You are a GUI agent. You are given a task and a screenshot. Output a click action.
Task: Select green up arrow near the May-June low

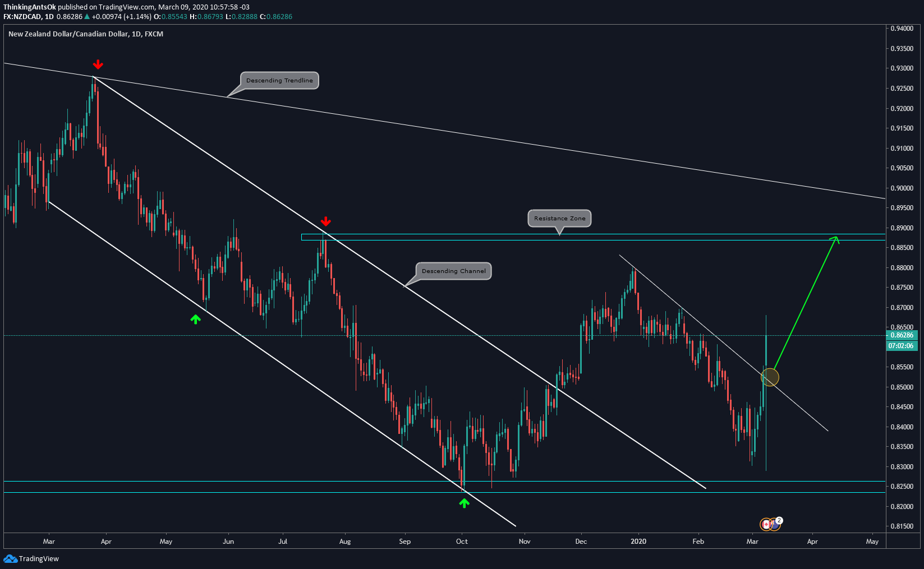point(195,319)
